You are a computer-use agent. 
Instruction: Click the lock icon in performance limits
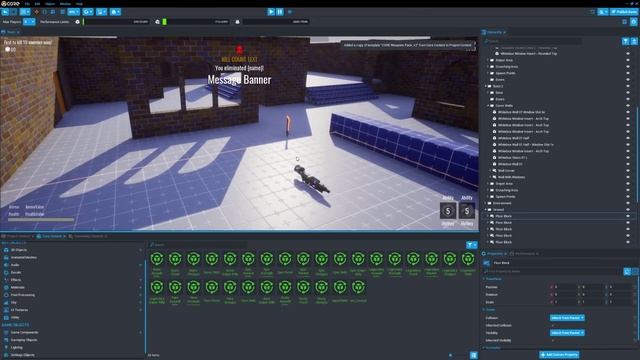(x=238, y=22)
